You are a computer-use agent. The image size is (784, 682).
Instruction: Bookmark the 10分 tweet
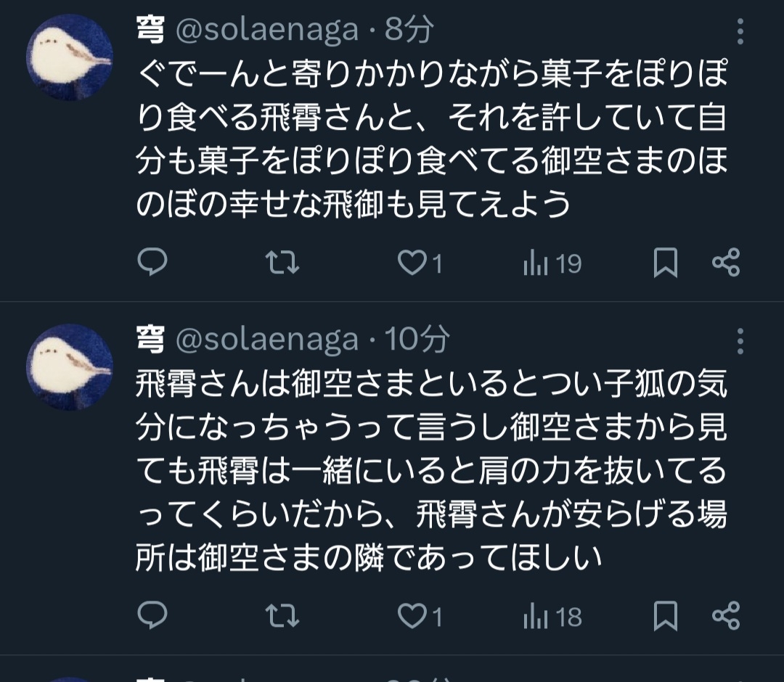pyautogui.click(x=665, y=617)
